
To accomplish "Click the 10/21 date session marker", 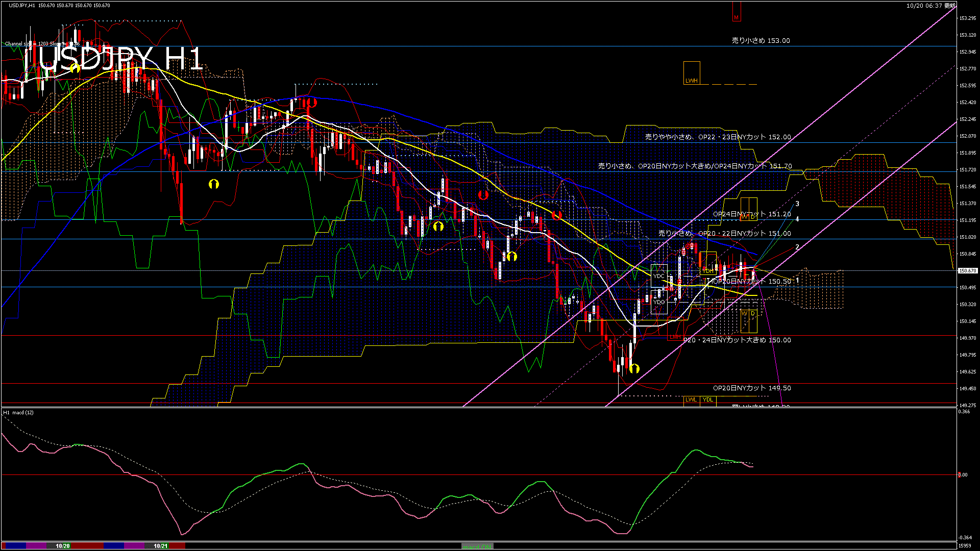I will [x=161, y=546].
